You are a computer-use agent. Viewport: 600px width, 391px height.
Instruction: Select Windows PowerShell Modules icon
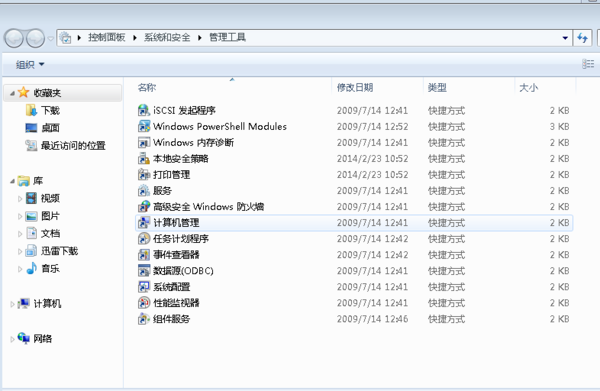(143, 127)
